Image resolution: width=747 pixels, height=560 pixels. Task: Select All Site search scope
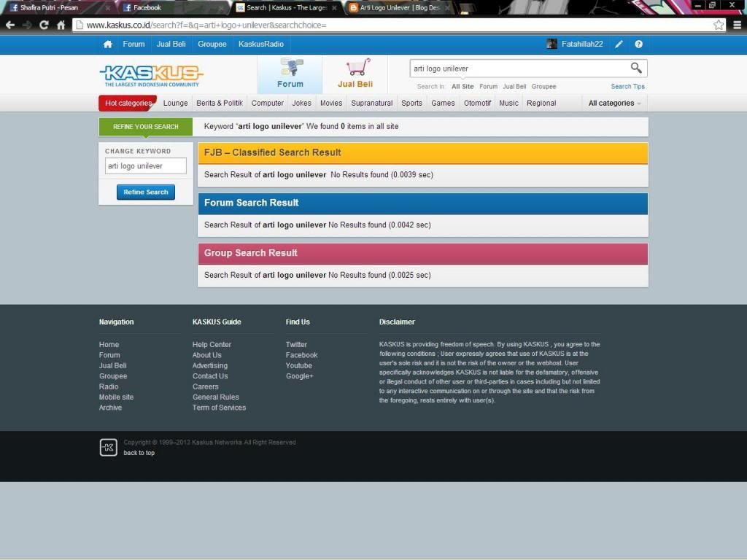point(462,87)
